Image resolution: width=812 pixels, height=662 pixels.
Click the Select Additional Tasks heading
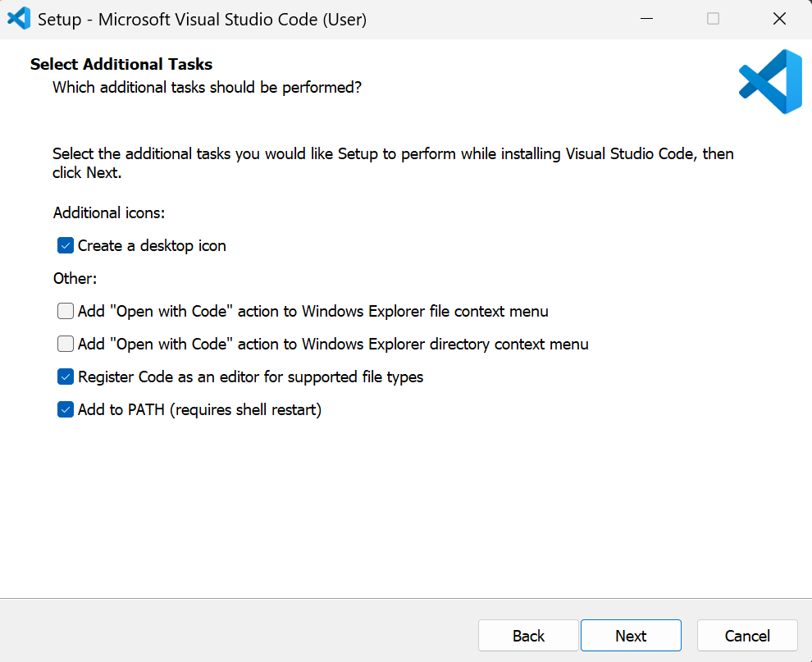click(x=121, y=64)
